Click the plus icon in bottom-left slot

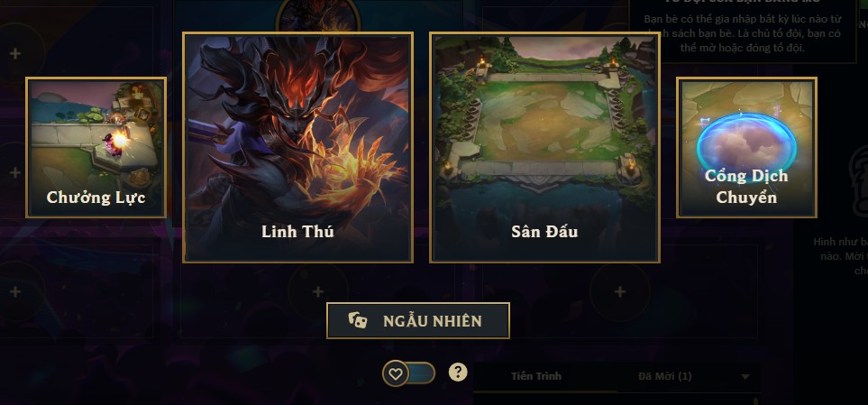coord(15,291)
